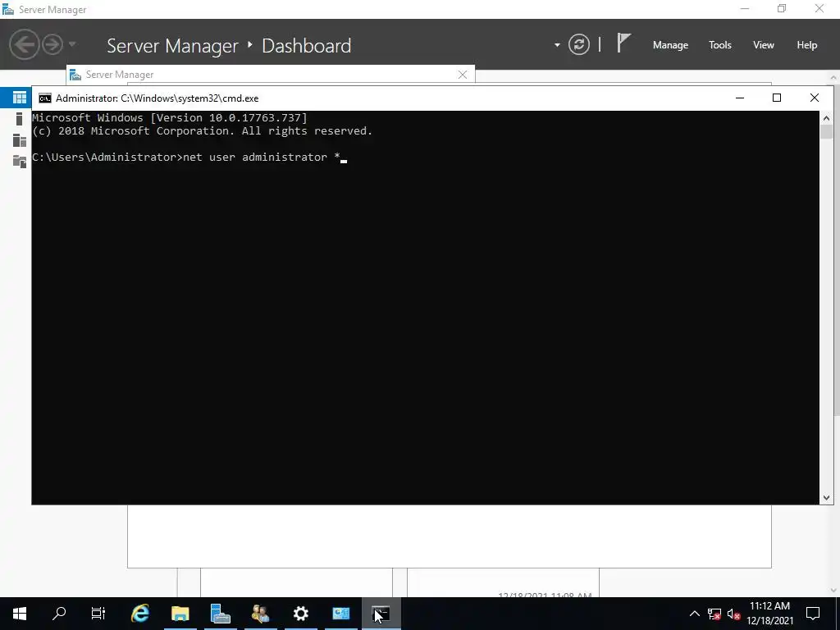The width and height of the screenshot is (840, 630).
Task: Open the volume tray icon
Action: pyautogui.click(x=733, y=614)
